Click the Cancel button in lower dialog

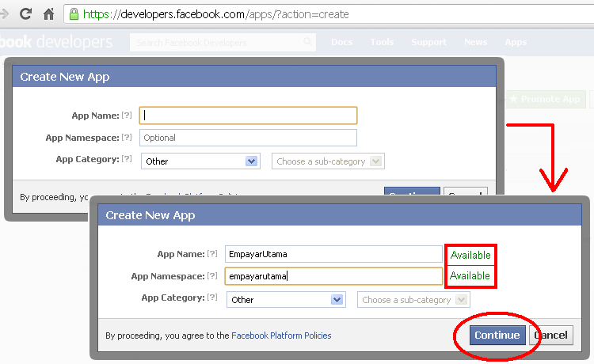click(x=551, y=336)
